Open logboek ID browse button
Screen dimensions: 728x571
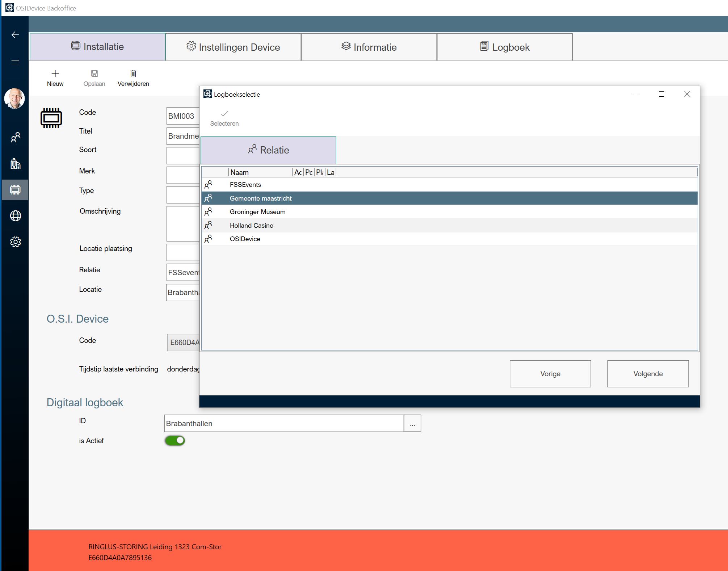pos(412,424)
